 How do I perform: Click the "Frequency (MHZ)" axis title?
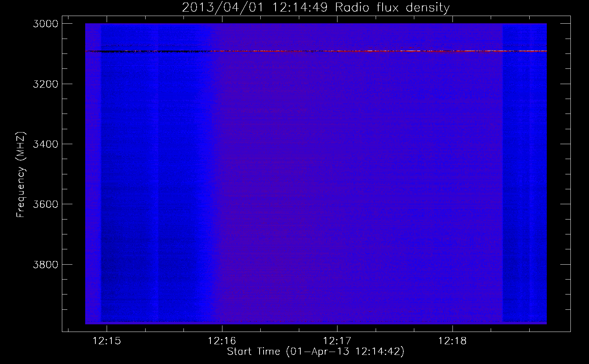pyautogui.click(x=21, y=175)
